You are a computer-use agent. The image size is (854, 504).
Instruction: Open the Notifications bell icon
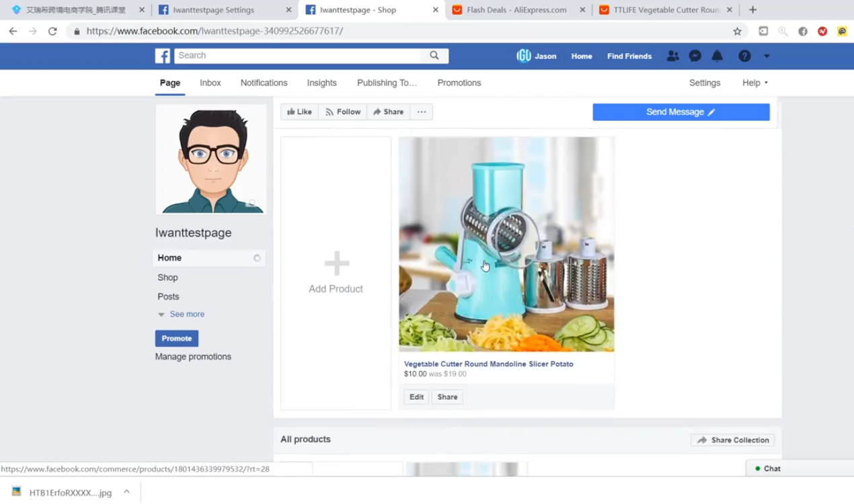pyautogui.click(x=717, y=56)
